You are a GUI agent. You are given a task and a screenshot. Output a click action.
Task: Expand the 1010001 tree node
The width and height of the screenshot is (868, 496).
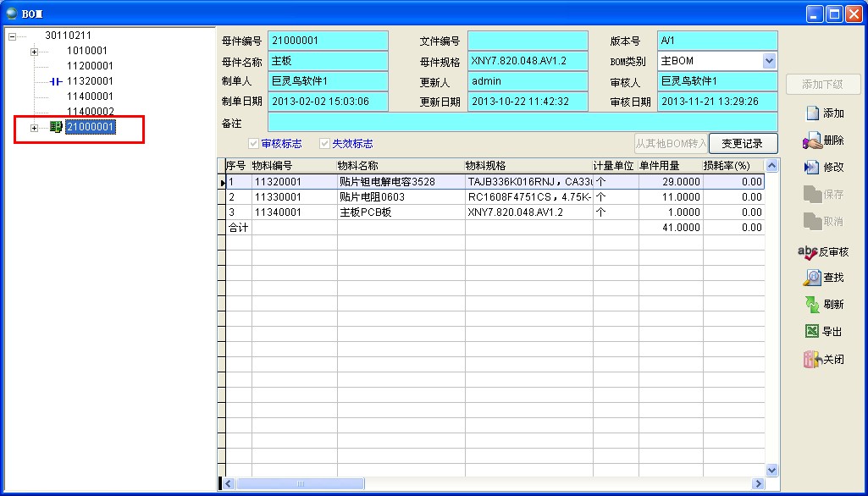click(34, 52)
